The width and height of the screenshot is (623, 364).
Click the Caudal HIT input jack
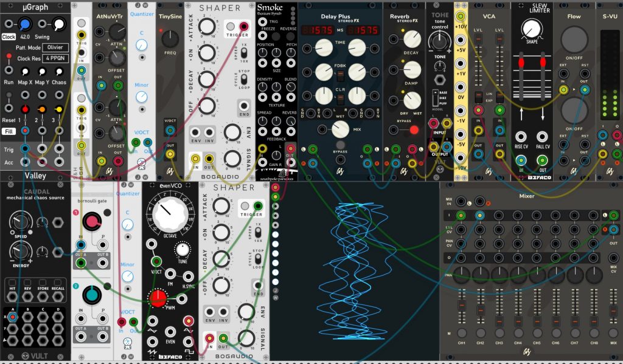(x=12, y=297)
